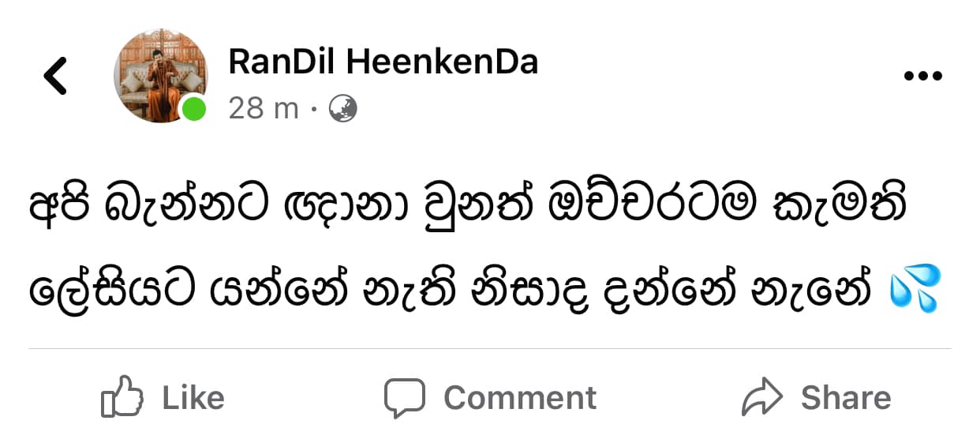Image resolution: width=980 pixels, height=443 pixels.
Task: Open the RanDil HeenkenDa profile name link
Action: [383, 62]
